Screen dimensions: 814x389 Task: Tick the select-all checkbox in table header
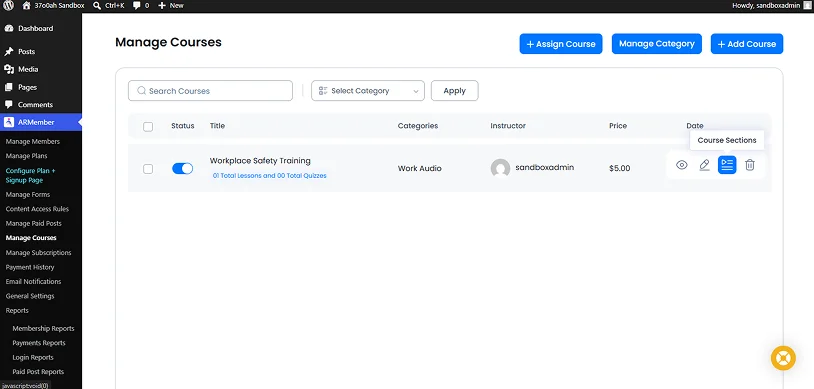(148, 127)
